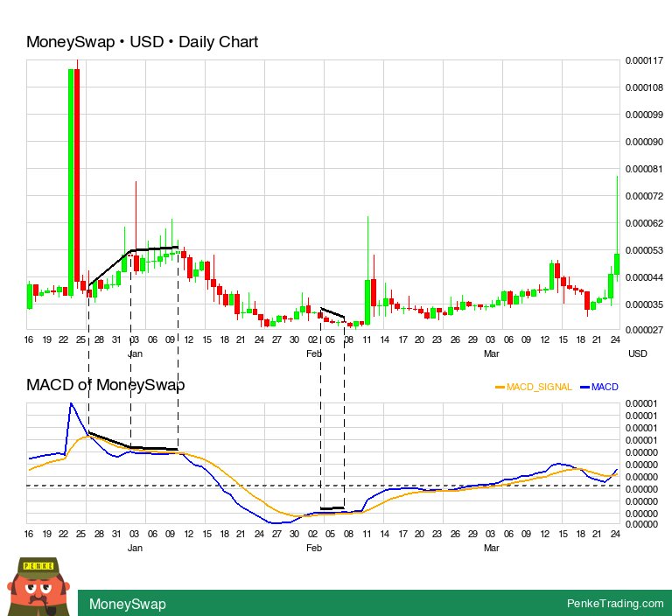Click the 0.000053 price axis label
Screen dimensions: 672x616
[644, 250]
